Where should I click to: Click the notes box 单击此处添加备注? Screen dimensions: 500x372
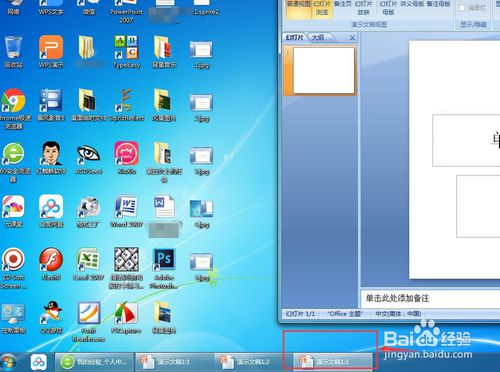(x=430, y=298)
